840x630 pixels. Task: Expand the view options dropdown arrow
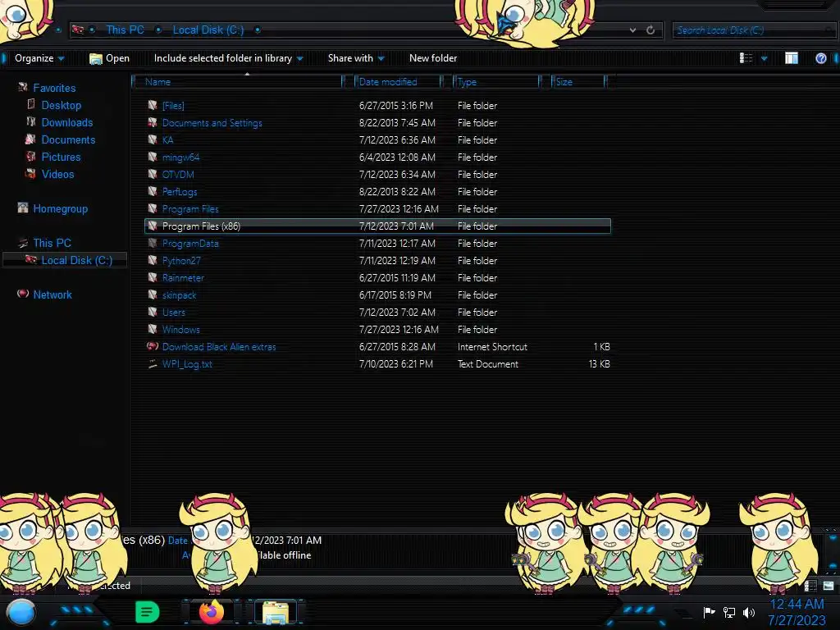tap(765, 58)
